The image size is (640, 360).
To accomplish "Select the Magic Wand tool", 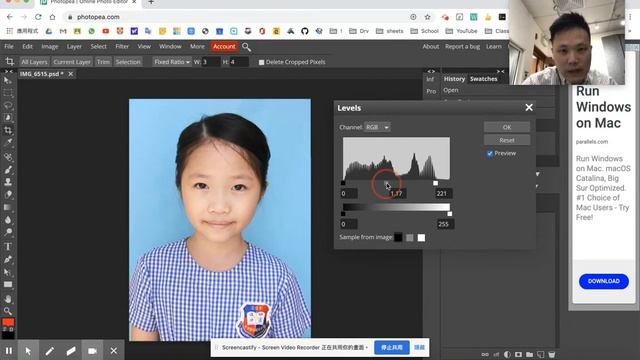I will 7,118.
